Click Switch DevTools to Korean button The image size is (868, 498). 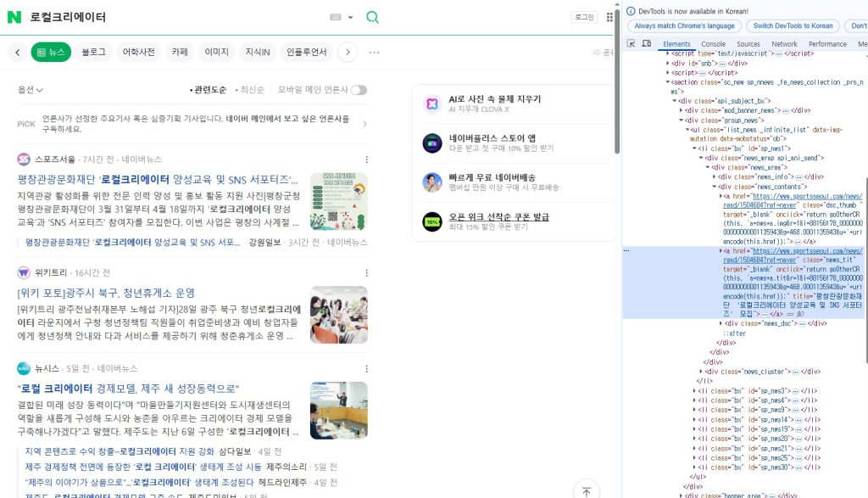793,26
